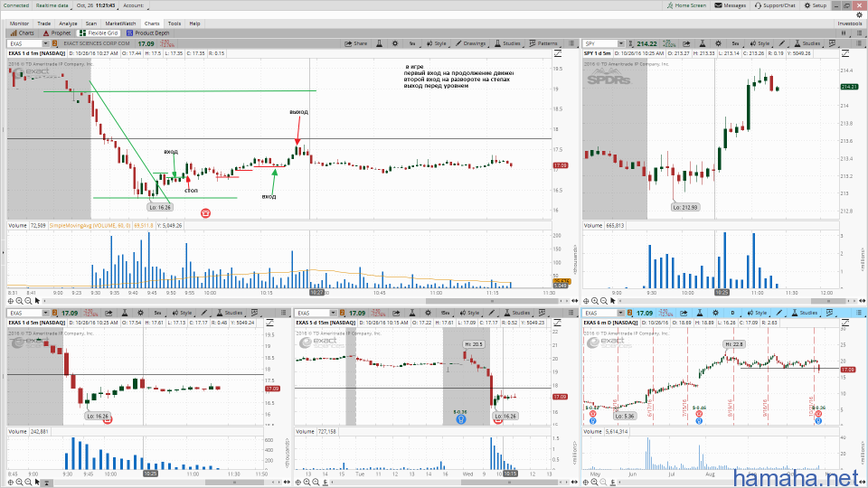
Task: Toggle symbol link icon on EXAS daily chart
Action: pyautogui.click(x=630, y=313)
